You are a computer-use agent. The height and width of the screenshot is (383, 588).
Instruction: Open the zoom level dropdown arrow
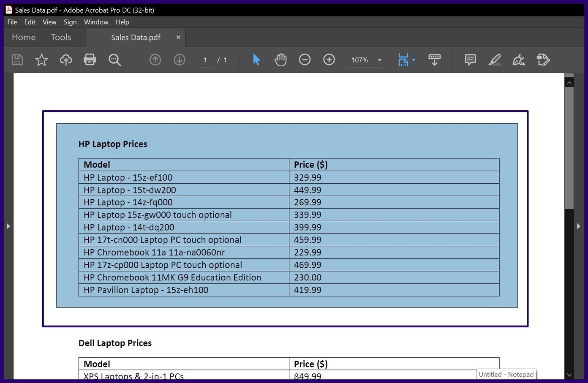click(x=380, y=60)
